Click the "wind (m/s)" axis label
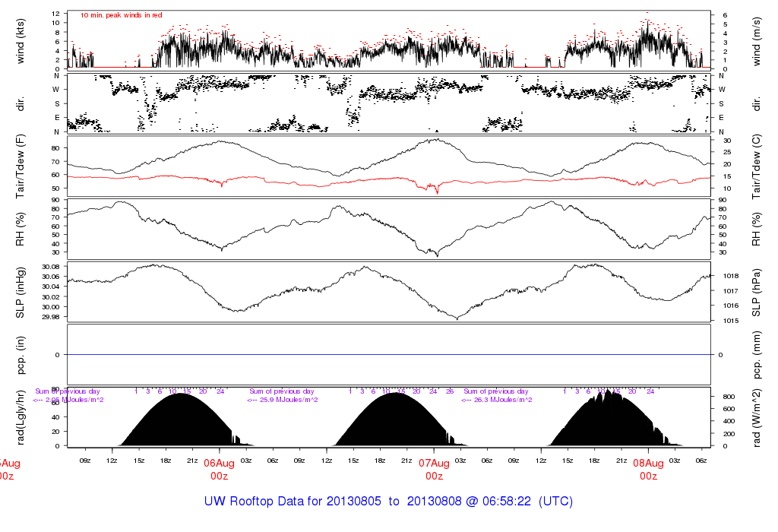The height and width of the screenshot is (532, 778). point(756,41)
